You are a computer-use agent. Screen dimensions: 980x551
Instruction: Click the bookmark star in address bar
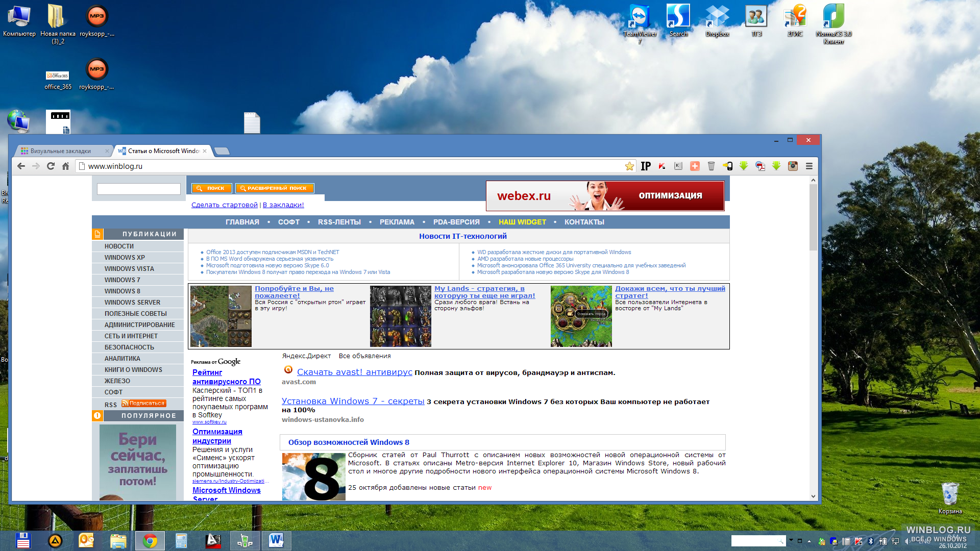click(629, 166)
